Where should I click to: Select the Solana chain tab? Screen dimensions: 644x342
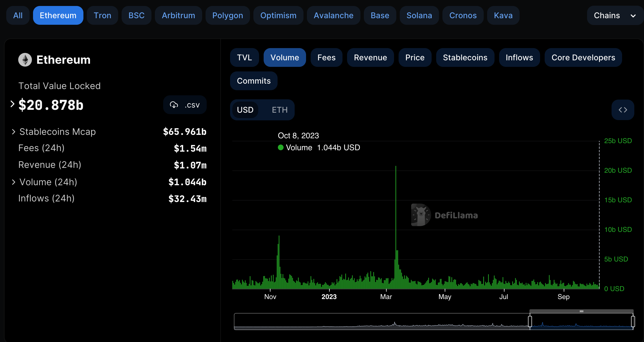(419, 15)
